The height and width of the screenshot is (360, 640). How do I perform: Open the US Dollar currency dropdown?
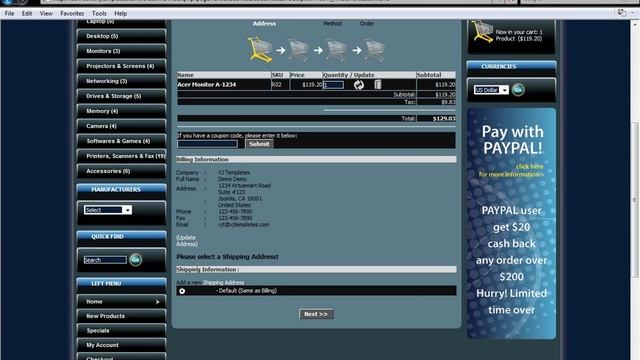click(491, 90)
